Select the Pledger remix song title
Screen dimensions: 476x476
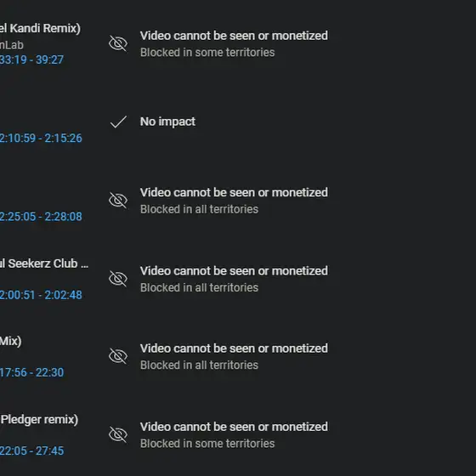point(39,420)
